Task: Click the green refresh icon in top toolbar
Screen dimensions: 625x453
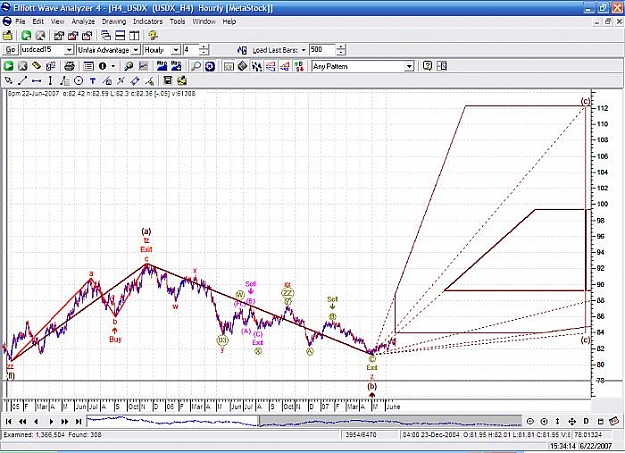Action: [x=26, y=35]
